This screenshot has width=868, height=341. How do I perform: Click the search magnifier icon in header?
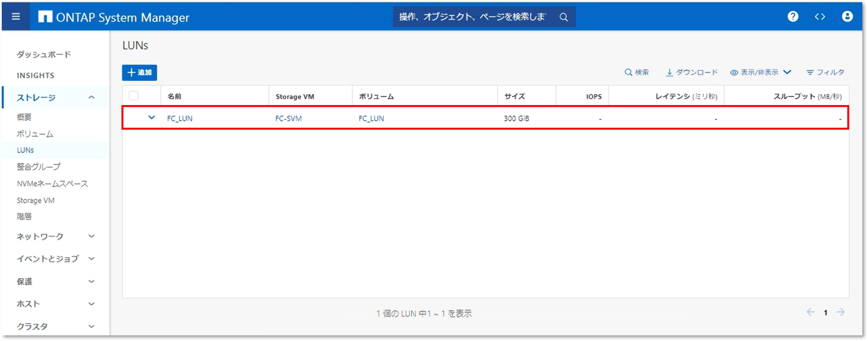point(563,17)
